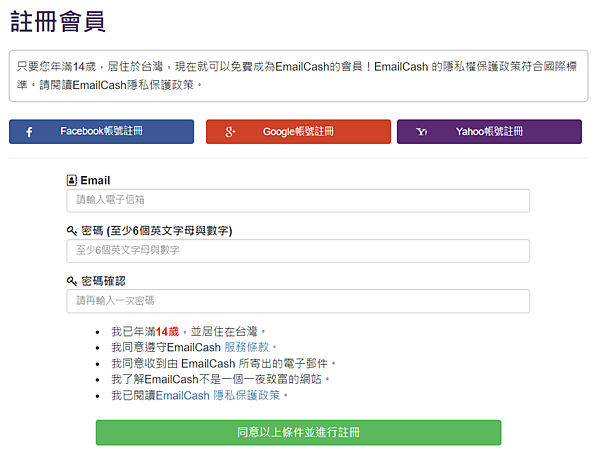Viewport: 600px width, 455px height.
Task: Register with the Yahoo帳號註冊 button
Action: click(489, 132)
